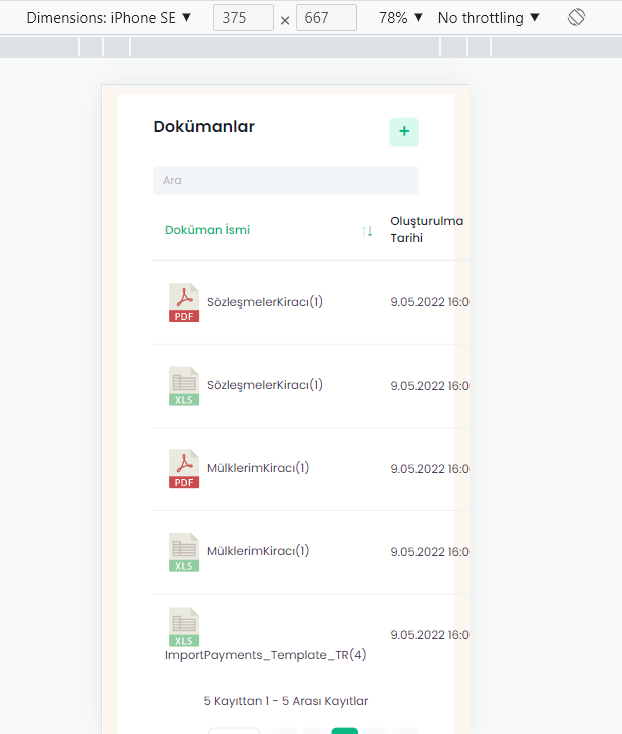Viewport: 622px width, 734px height.
Task: Click the XLS icon for MülklerimKiracı(1)
Action: pos(184,552)
